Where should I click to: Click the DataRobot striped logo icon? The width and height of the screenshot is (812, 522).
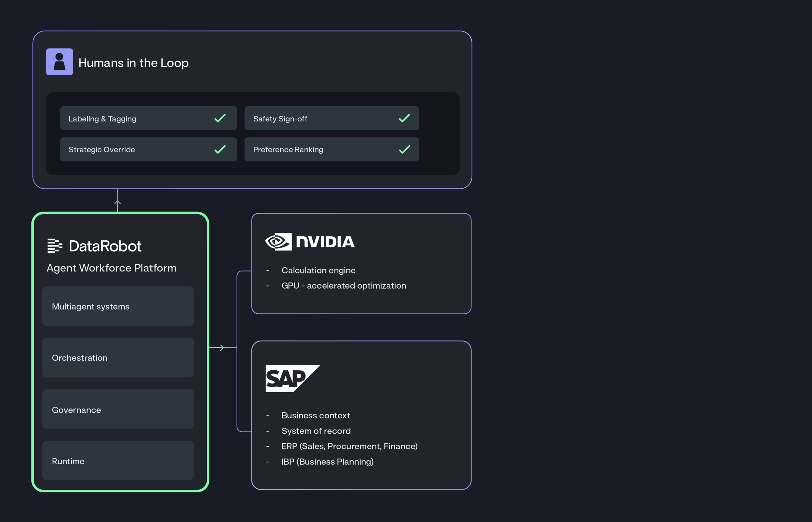coord(55,246)
